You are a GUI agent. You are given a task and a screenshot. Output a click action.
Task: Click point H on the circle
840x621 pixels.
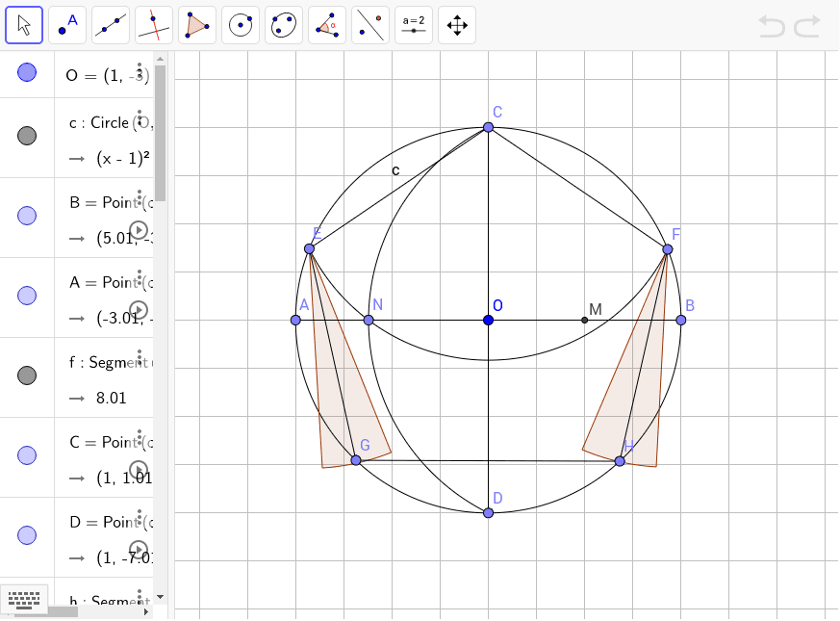click(x=620, y=461)
